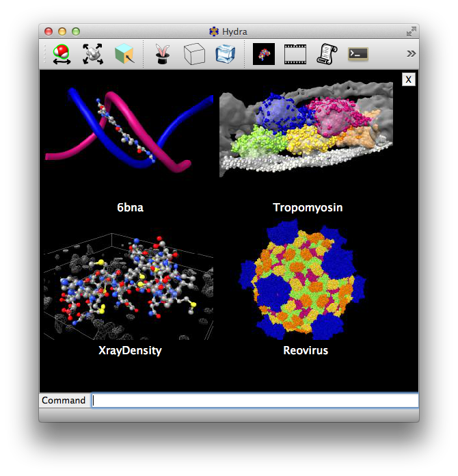The width and height of the screenshot is (458, 476).
Task: Select the move-arrows molecule tool icon
Action: coord(93,54)
